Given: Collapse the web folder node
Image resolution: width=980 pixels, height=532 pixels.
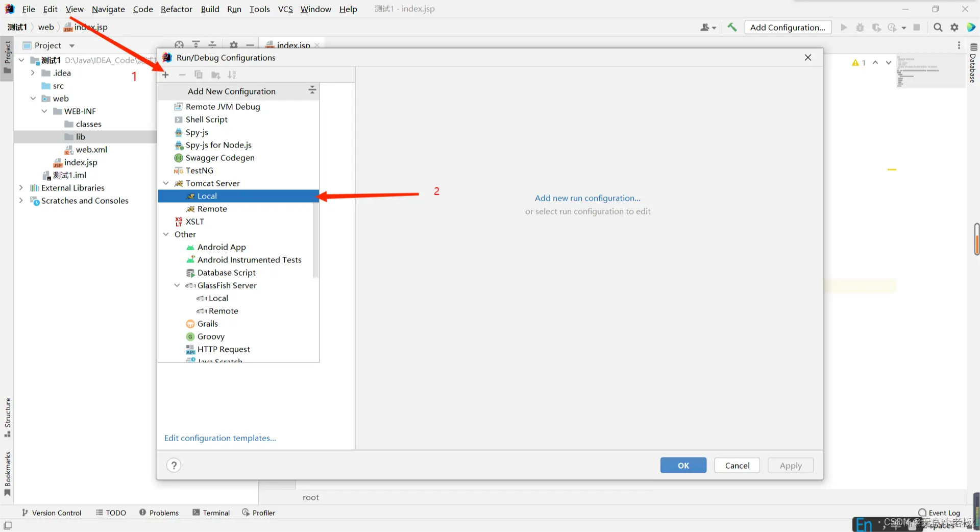Looking at the screenshot, I should [33, 99].
